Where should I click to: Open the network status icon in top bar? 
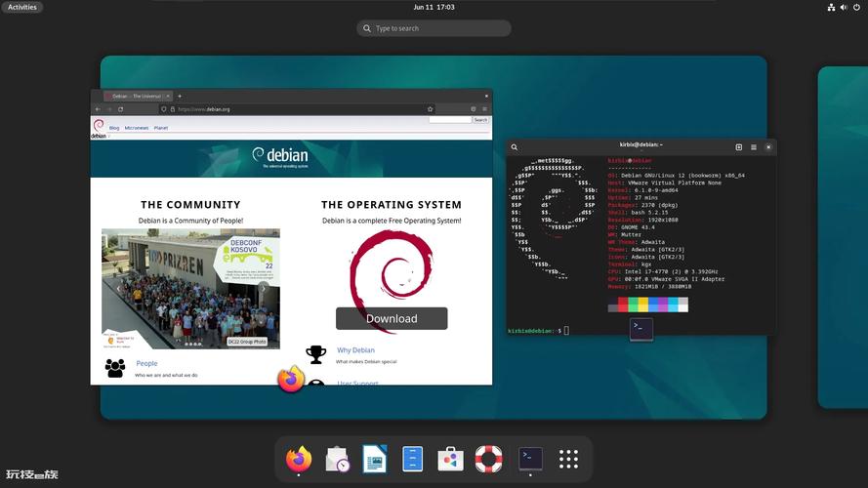[x=831, y=7]
